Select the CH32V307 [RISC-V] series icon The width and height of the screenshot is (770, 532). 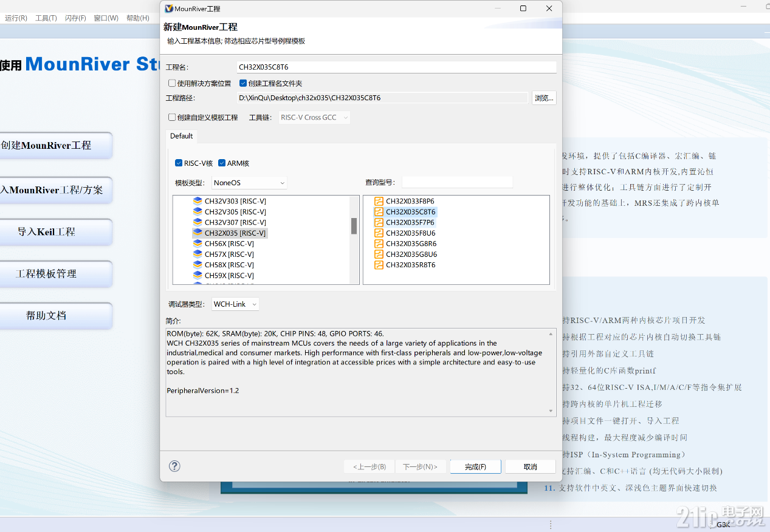[197, 222]
